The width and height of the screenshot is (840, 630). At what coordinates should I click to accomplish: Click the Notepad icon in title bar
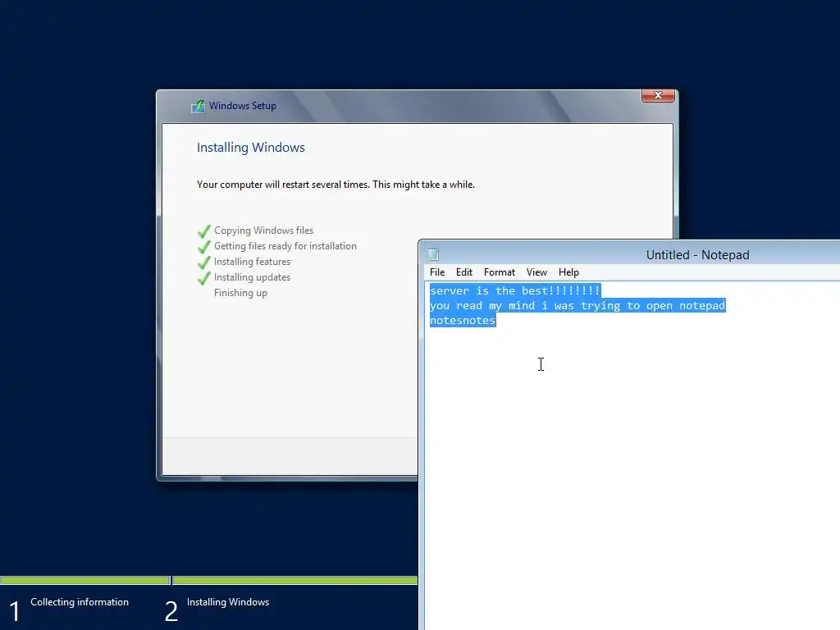click(x=433, y=254)
